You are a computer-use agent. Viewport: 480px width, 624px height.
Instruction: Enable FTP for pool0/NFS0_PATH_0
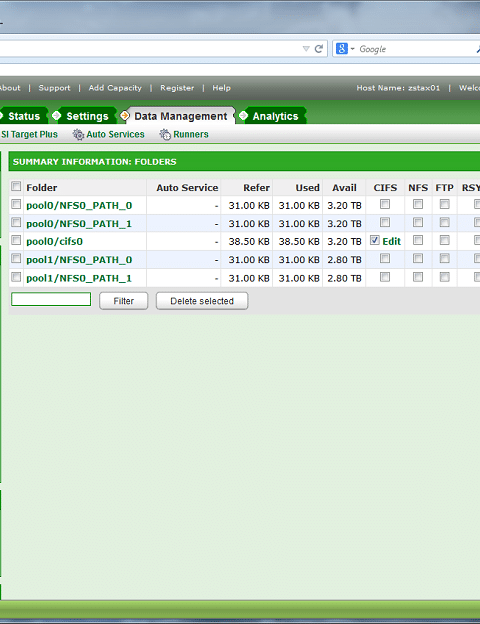445,204
